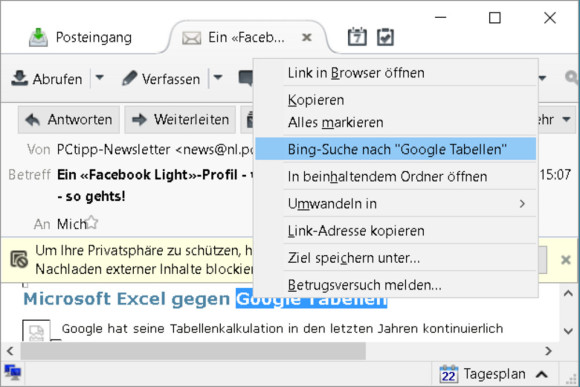Click the chat icon in toolbar

pyautogui.click(x=246, y=78)
